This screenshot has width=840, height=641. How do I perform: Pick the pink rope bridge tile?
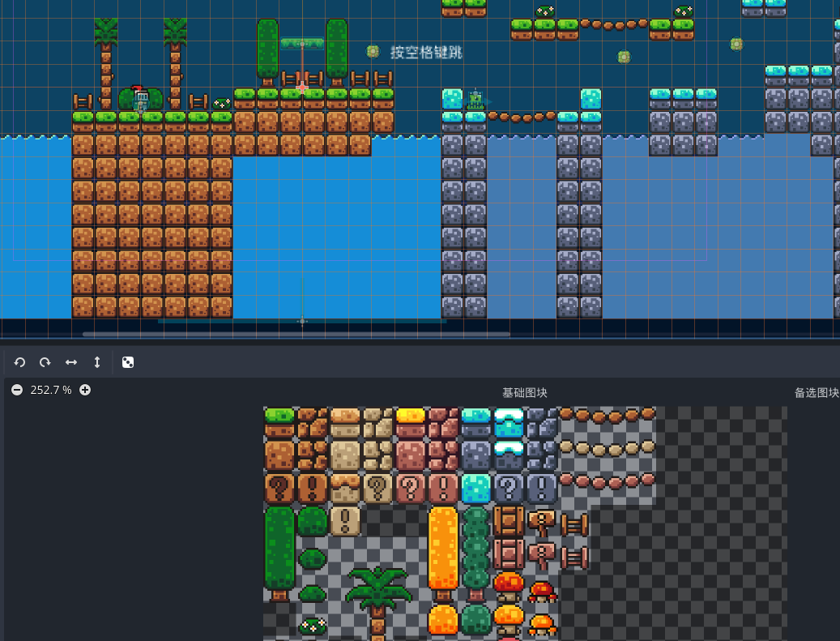607,481
